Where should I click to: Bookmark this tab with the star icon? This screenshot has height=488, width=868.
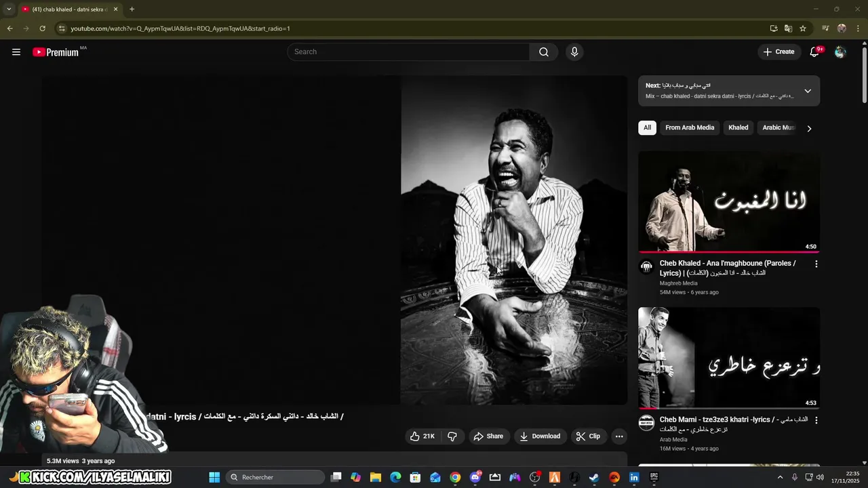pyautogui.click(x=803, y=28)
